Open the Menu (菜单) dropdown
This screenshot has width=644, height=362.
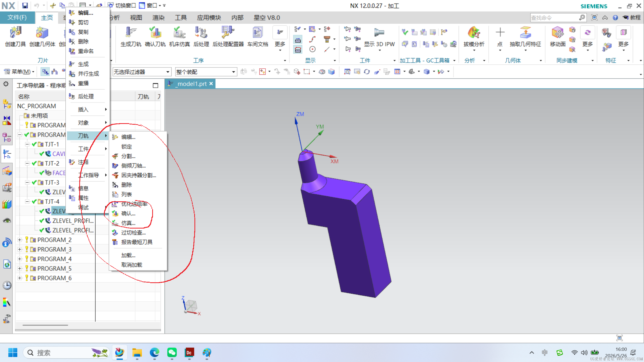tap(19, 72)
